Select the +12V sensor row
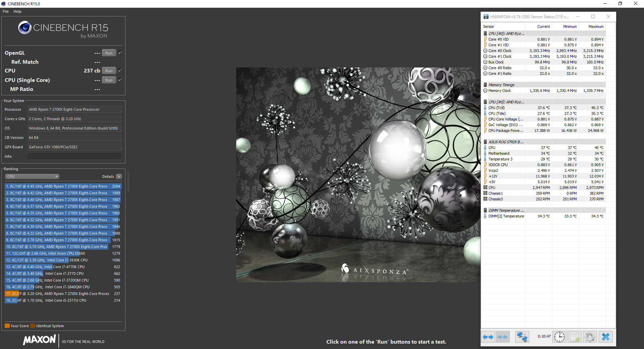Screen dimensions: 644x349 544,176
